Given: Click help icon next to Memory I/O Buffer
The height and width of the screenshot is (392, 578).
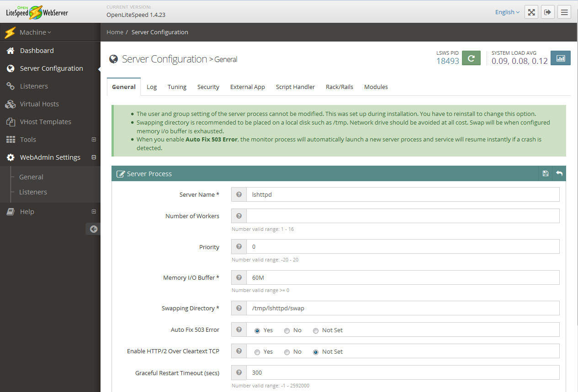Looking at the screenshot, I should tap(239, 277).
